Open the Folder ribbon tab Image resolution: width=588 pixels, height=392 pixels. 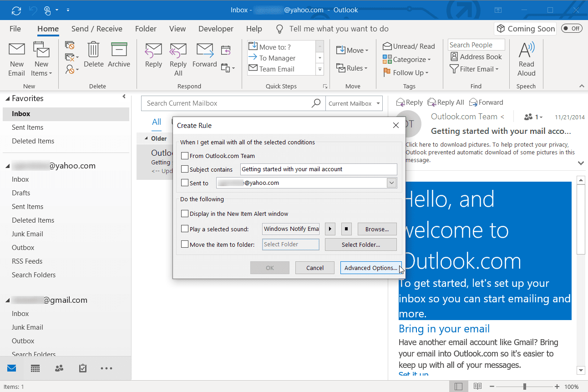146,29
